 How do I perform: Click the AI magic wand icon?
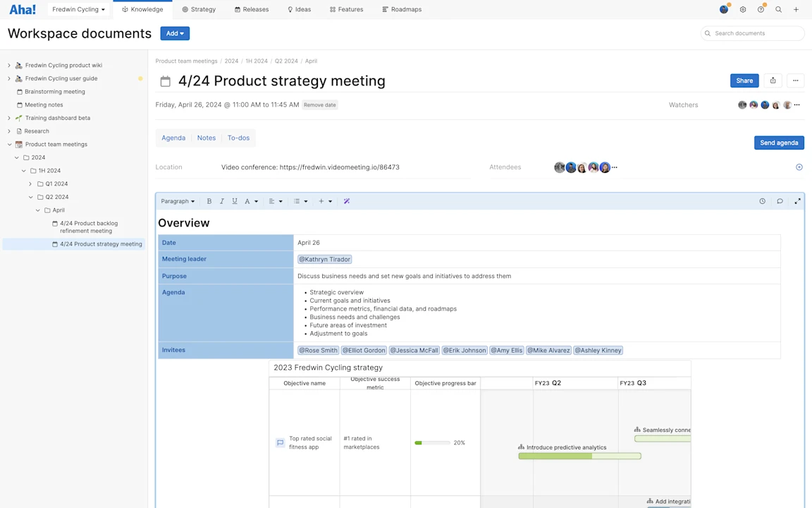pos(347,201)
